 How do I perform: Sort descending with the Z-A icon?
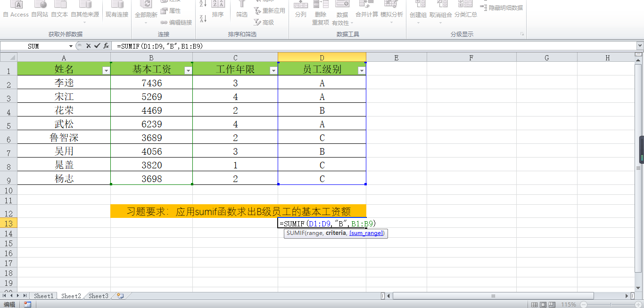[203, 19]
